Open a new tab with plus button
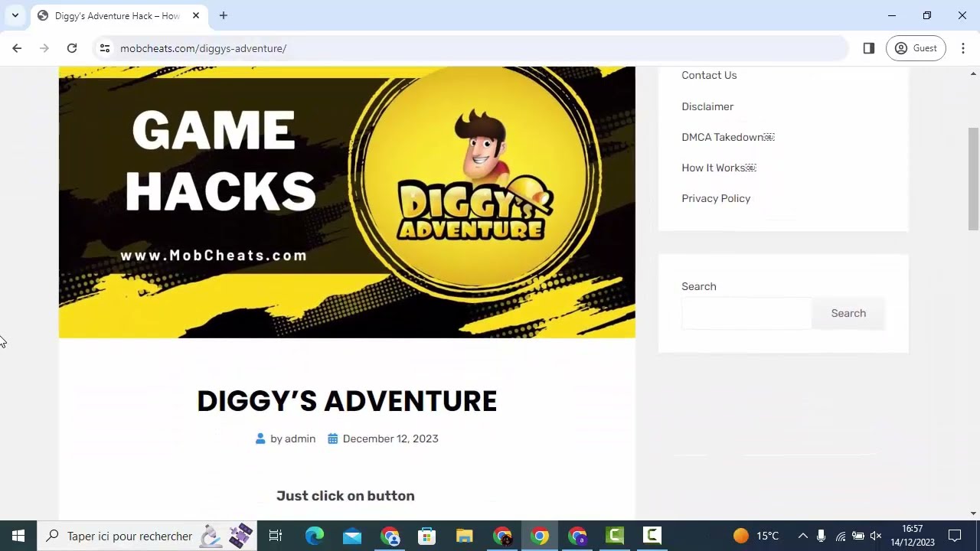The width and height of the screenshot is (980, 551). point(224,15)
